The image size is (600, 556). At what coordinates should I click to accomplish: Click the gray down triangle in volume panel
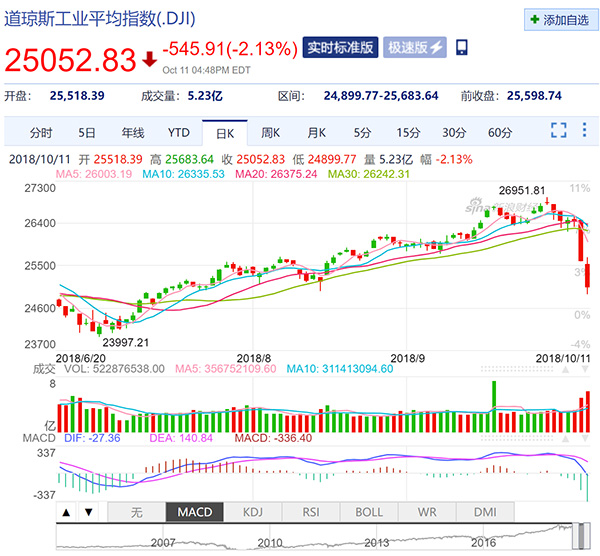click(x=585, y=370)
